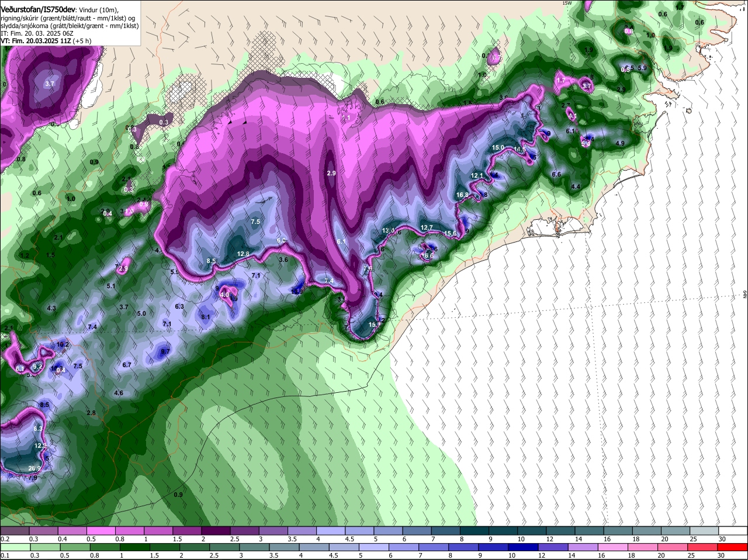The image size is (748, 560).
Task: Click the 'IT: Fim. 20. 03. 2025 06Z' line
Action: tap(36, 34)
